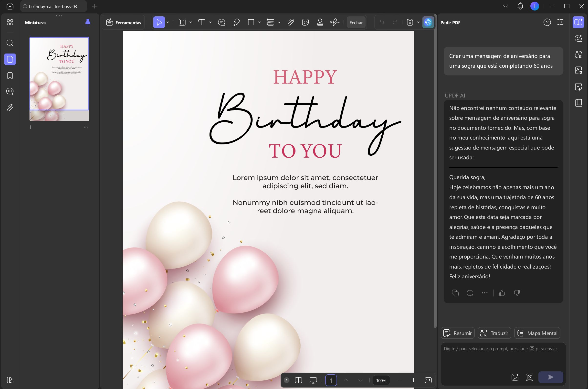Select the pencil highlighter tool
This screenshot has width=588, height=389.
[236, 22]
